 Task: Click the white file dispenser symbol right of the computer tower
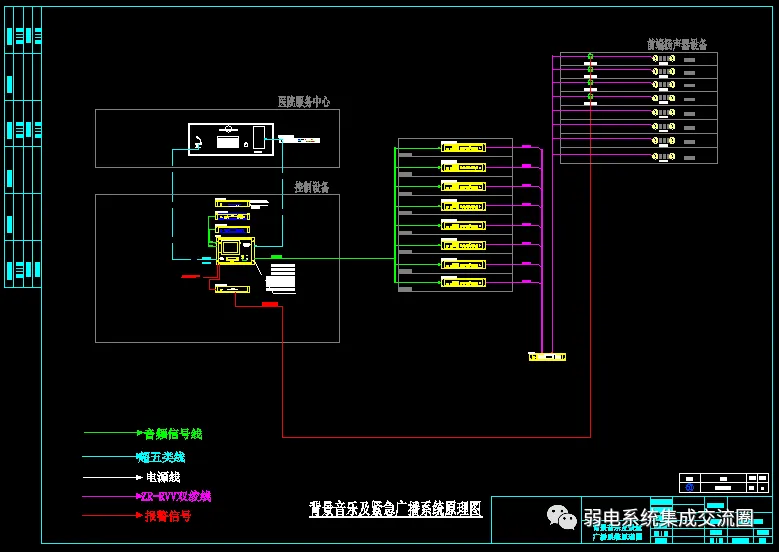tap(299, 140)
